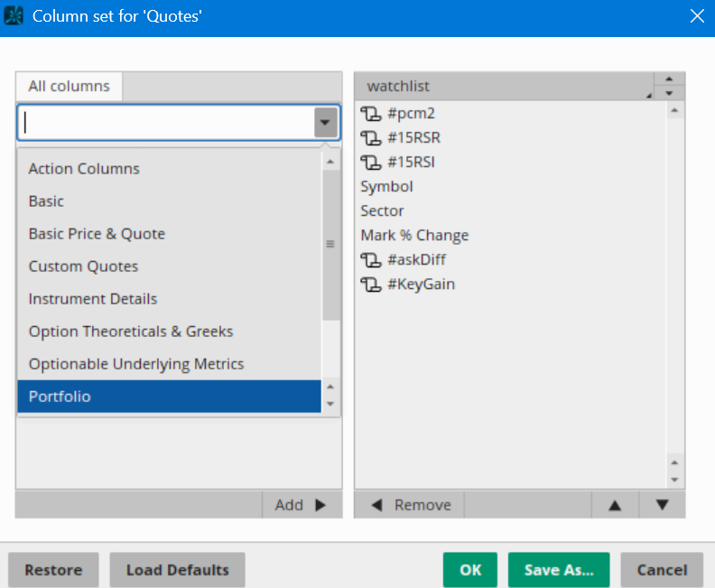Select the Mark % Change column entry
Screen dimensions: 715x588
click(414, 235)
